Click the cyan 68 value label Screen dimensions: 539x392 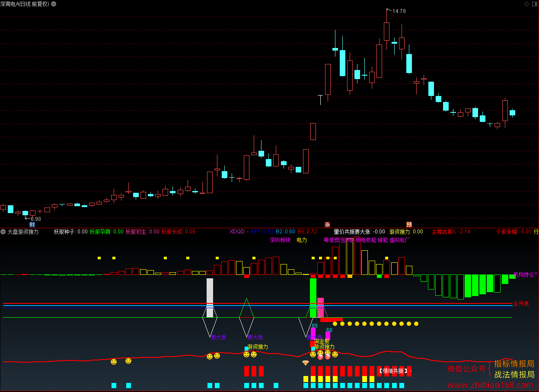coord(329,330)
